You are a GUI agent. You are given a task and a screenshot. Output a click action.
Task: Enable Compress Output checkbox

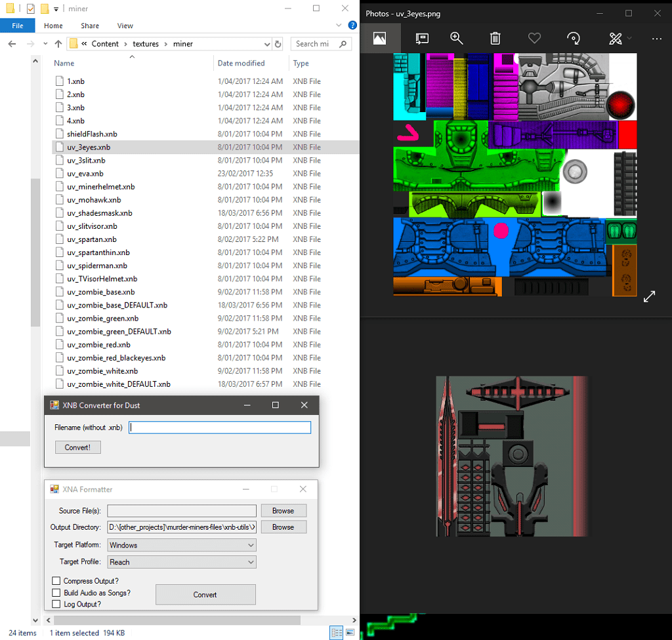(56, 580)
